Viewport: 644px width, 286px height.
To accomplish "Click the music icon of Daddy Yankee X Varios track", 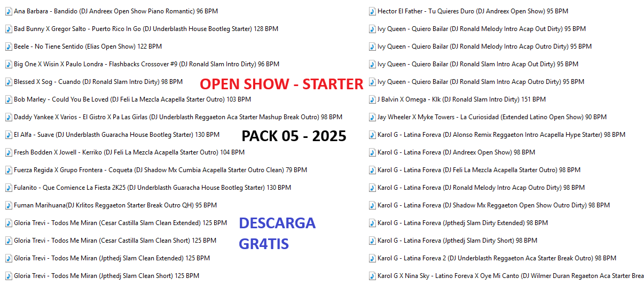I will point(9,117).
